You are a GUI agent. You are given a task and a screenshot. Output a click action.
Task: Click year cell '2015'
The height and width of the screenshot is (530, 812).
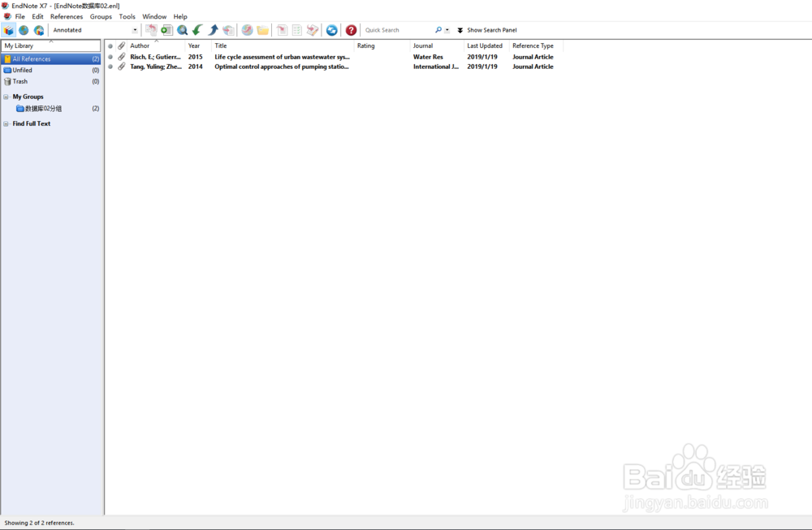pos(195,57)
